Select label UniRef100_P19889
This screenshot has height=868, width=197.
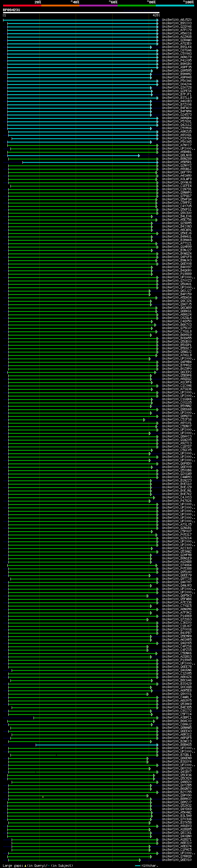click(177, 274)
